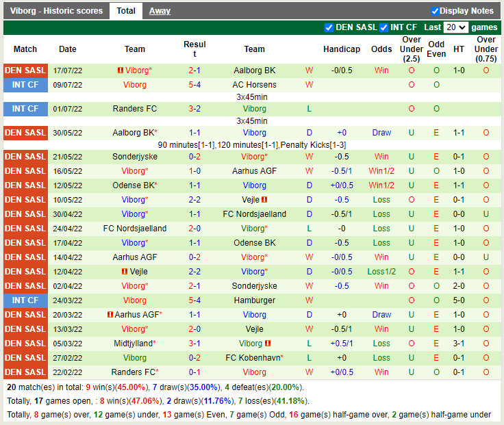Click the Handicap column header

coord(342,49)
